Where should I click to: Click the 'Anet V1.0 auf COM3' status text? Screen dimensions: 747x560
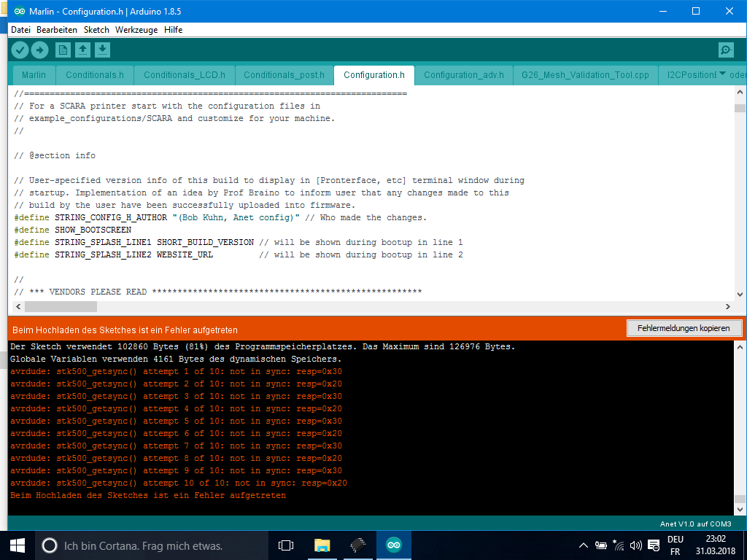point(695,524)
